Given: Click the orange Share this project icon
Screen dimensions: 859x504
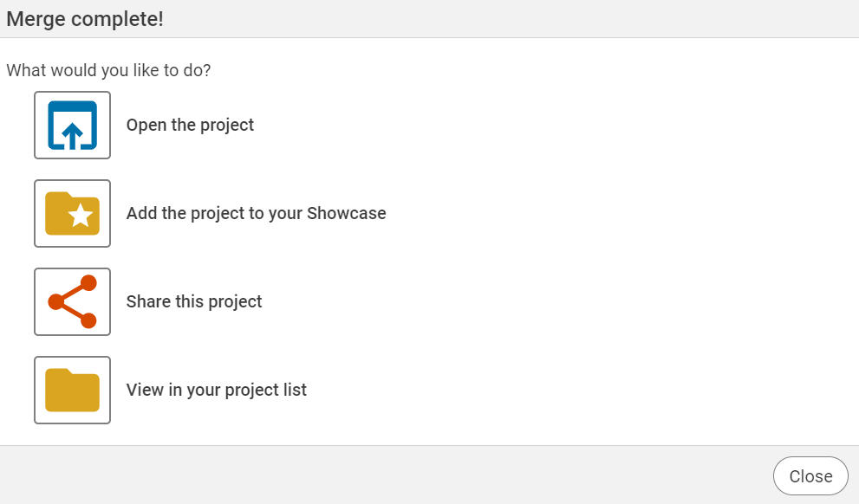Looking at the screenshot, I should point(72,302).
